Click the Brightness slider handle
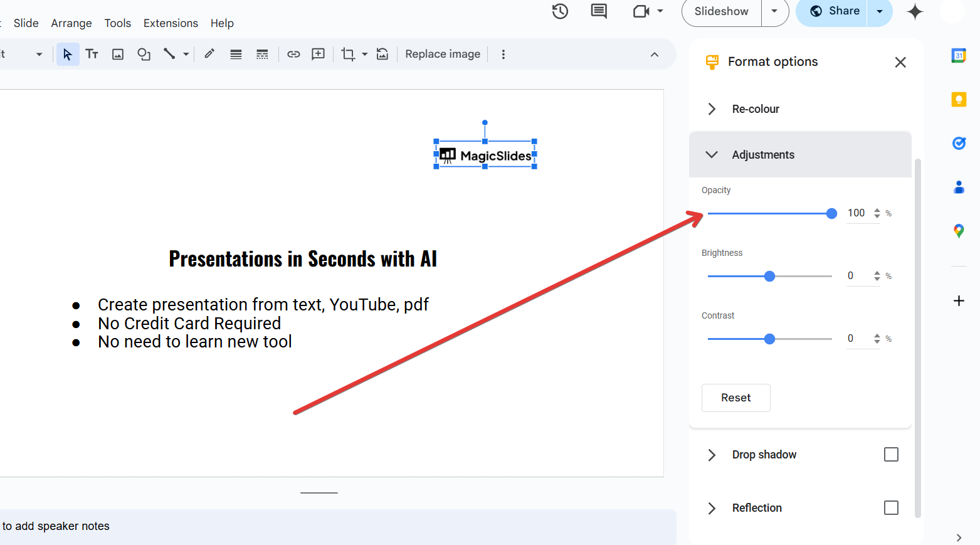980x545 pixels. pos(769,277)
